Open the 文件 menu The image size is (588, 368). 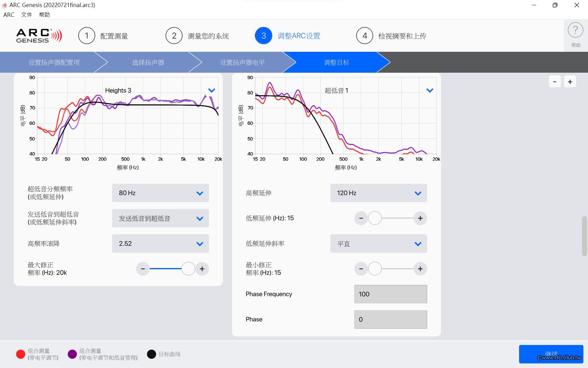tap(27, 15)
